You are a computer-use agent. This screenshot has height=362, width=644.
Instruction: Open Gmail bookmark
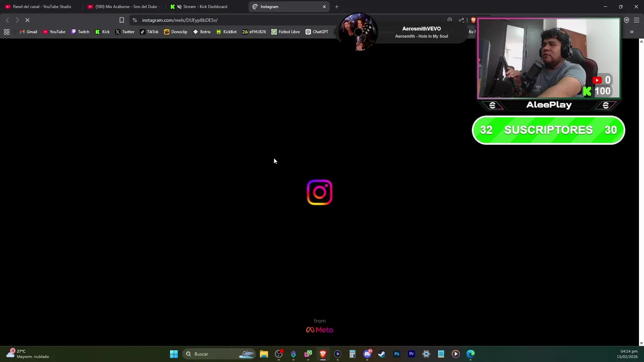tap(28, 32)
